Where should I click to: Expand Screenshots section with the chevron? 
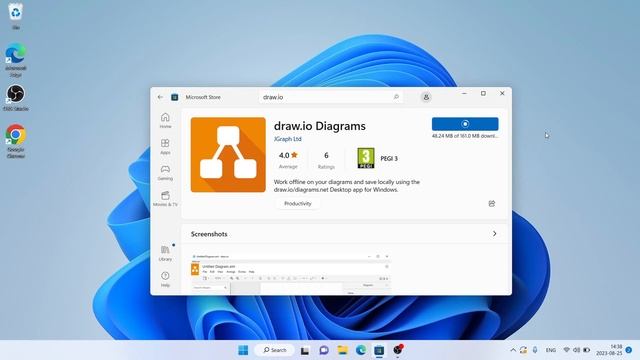(495, 234)
